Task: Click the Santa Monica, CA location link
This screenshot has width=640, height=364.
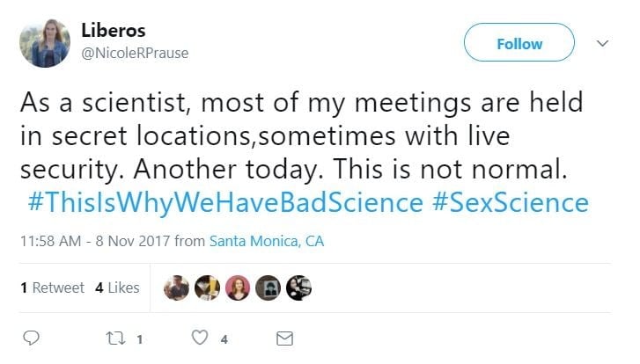Action: pos(267,240)
